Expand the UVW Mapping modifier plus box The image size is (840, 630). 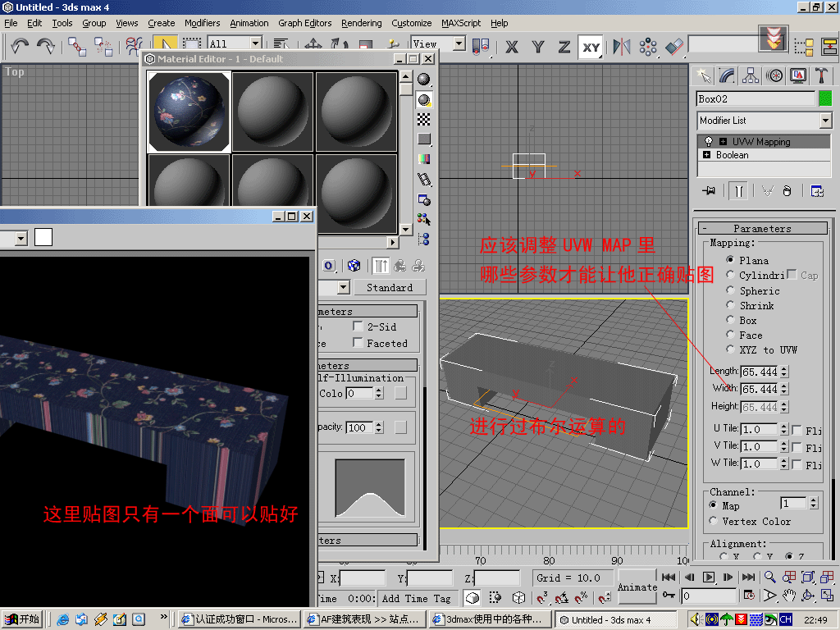click(x=724, y=141)
